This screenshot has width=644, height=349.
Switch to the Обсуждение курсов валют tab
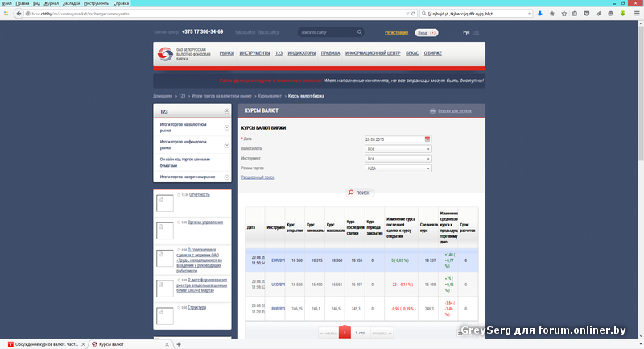point(44,343)
